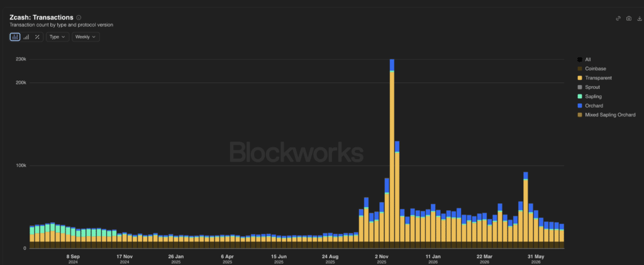644x265 pixels.
Task: Select the stacked bar chart view icon
Action: point(15,37)
